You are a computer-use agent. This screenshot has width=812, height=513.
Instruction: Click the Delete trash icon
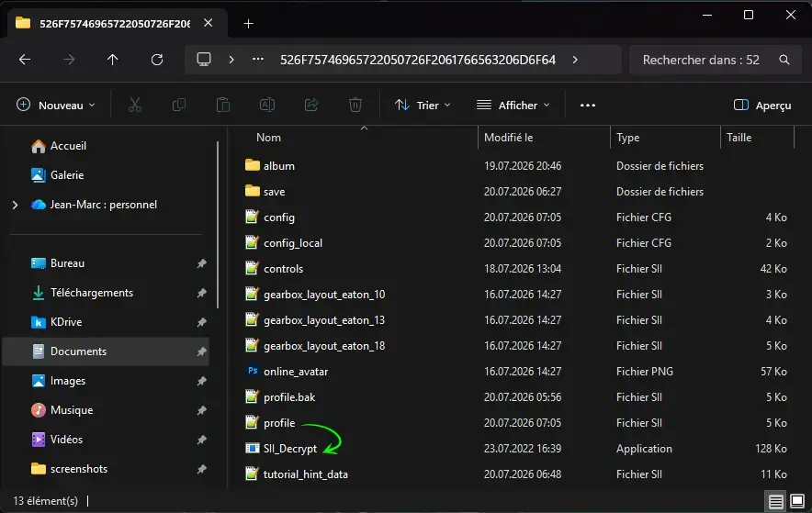click(x=355, y=105)
